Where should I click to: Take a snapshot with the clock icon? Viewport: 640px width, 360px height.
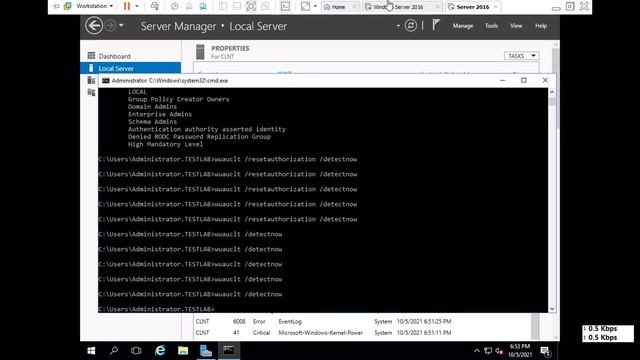(x=174, y=6)
